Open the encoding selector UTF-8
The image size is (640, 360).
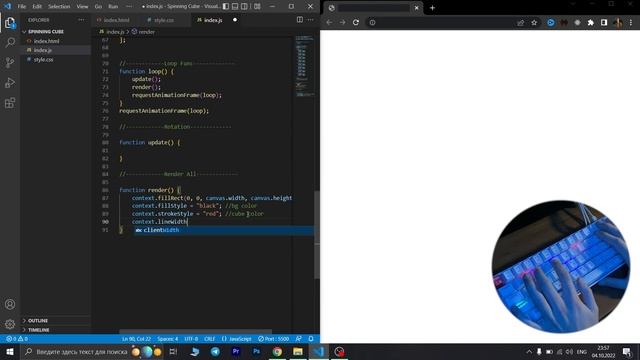pyautogui.click(x=191, y=339)
